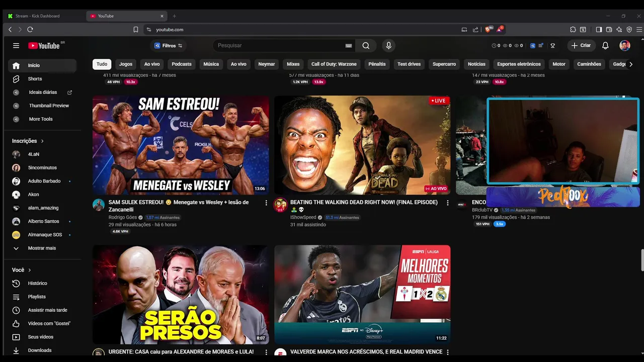This screenshot has width=644, height=362.
Task: Open the browser main menu icon
Action: point(639,30)
